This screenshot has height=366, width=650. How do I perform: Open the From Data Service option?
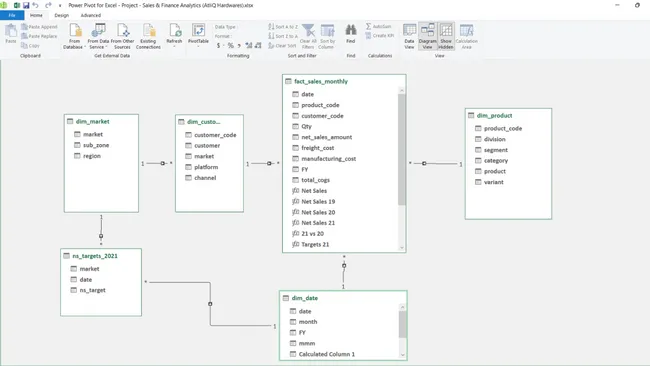click(x=98, y=36)
